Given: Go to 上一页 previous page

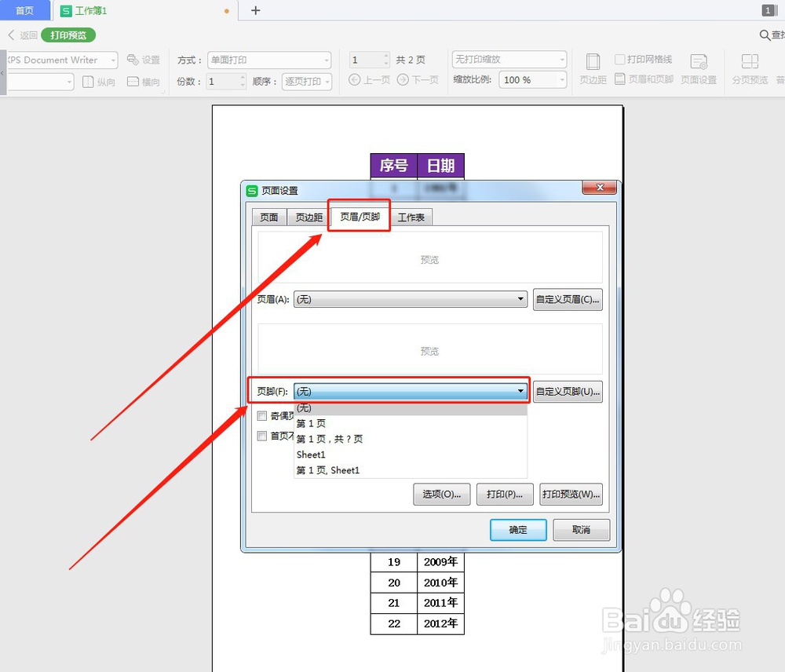Looking at the screenshot, I should point(370,79).
